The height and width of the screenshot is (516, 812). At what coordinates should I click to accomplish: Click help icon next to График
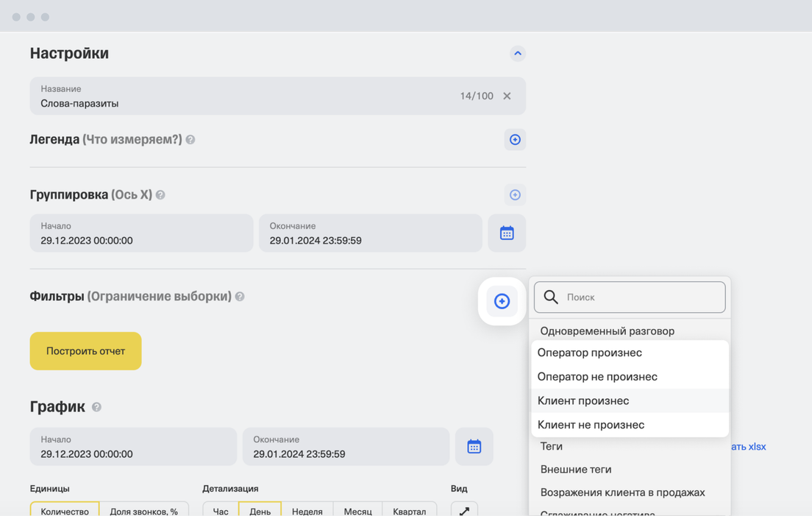96,407
